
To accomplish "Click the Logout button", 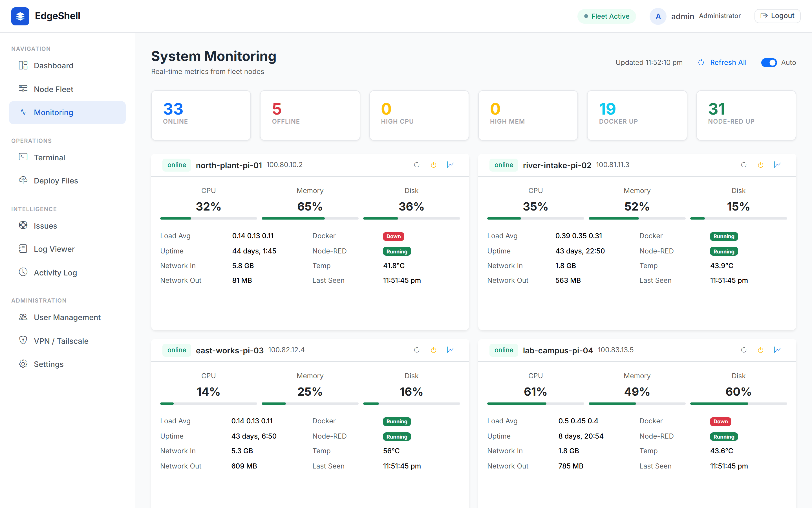I will pos(777,16).
